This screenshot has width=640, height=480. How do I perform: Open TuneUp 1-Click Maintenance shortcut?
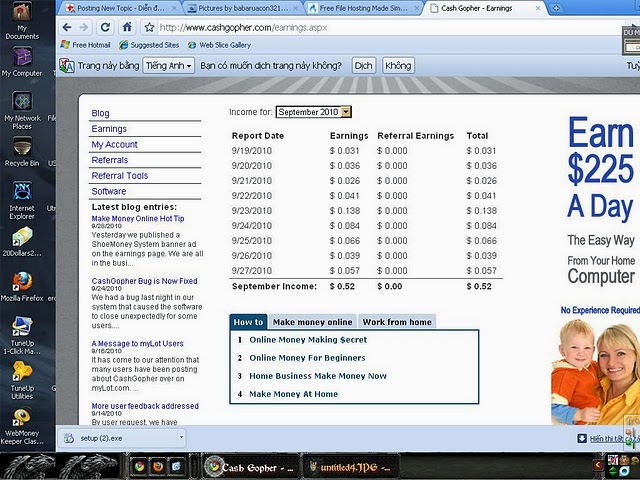(22, 336)
